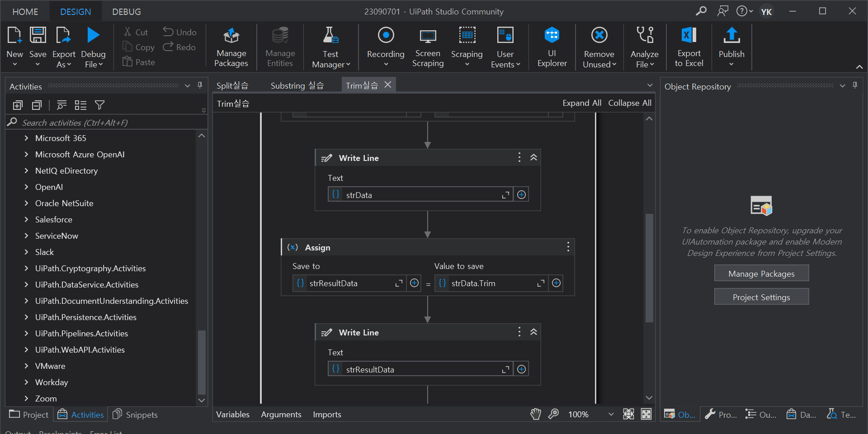Open Substring 실습 workflow tab
The width and height of the screenshot is (868, 434).
(x=297, y=85)
